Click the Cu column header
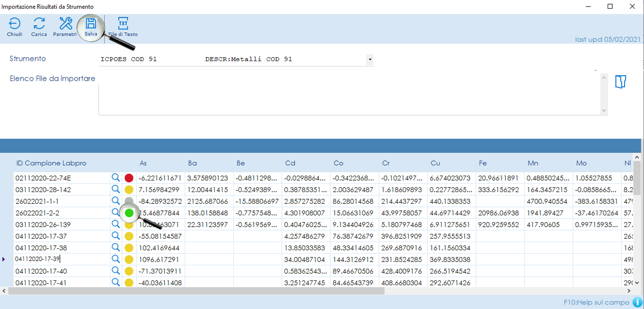This screenshot has width=644, height=309. point(436,163)
